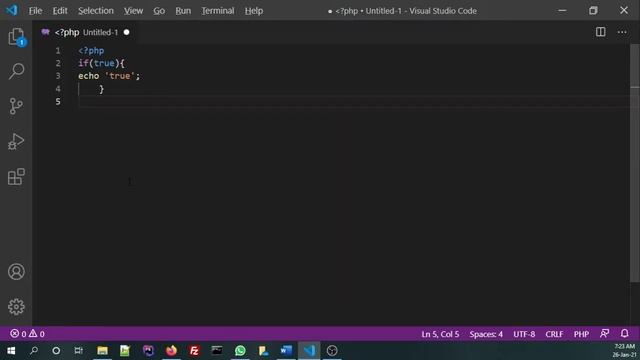Open Source Control view
640x360 pixels.
click(x=16, y=106)
